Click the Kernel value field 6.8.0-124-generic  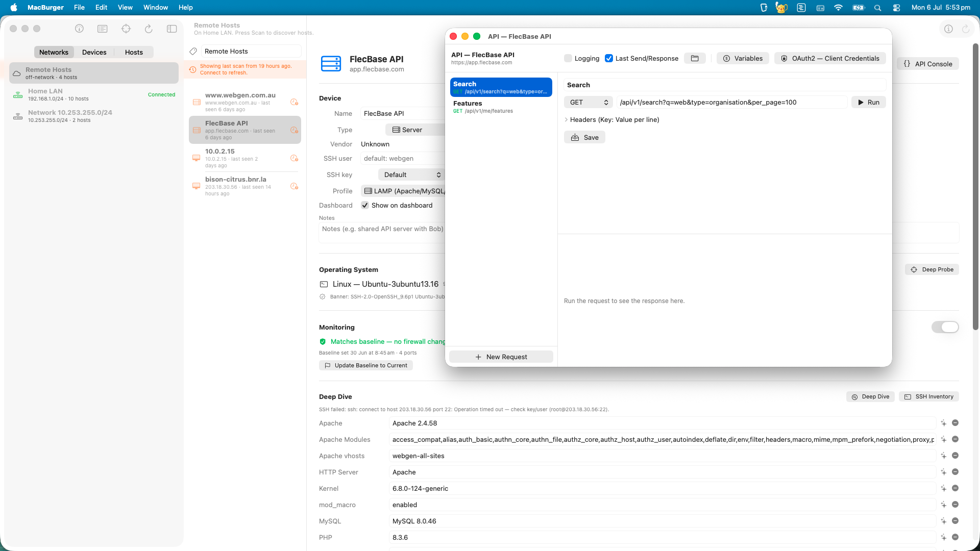662,488
